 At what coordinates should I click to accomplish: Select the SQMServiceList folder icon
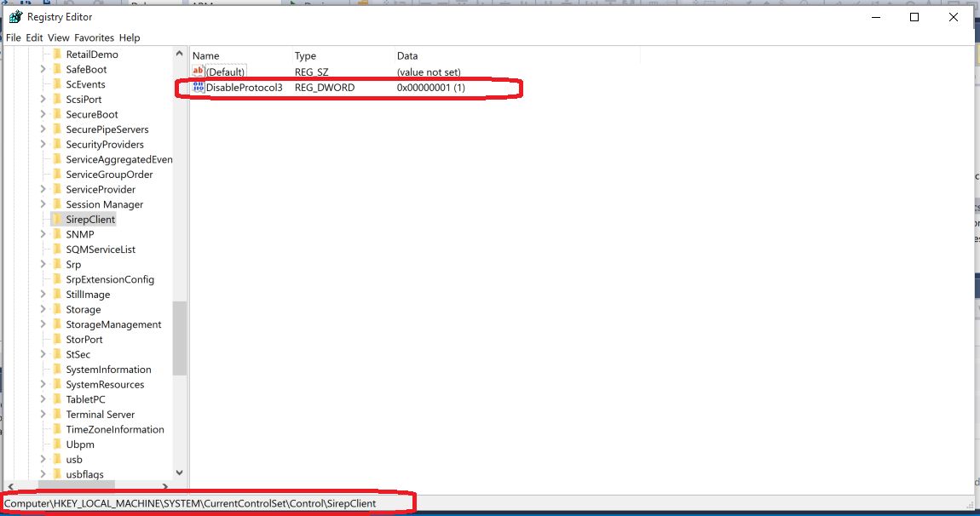tap(57, 249)
